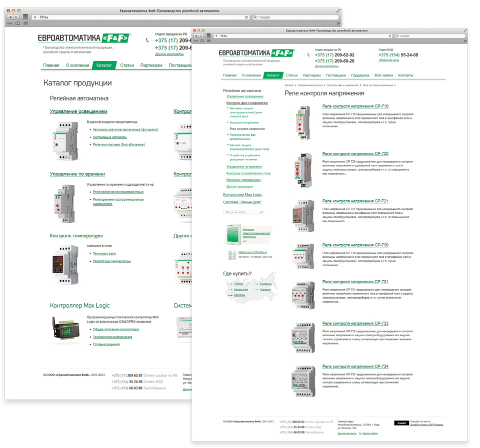480x448 pixels.
Task: Click the black itmedia logo in the footer
Action: (x=401, y=423)
